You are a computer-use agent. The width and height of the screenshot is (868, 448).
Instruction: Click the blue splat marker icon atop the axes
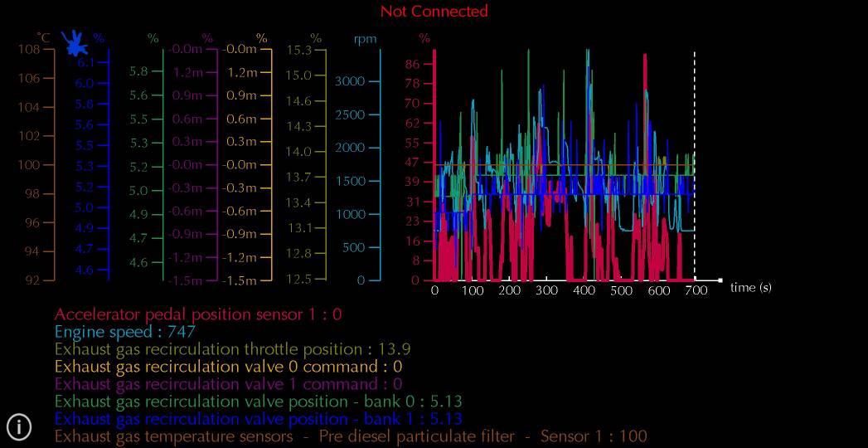click(75, 41)
